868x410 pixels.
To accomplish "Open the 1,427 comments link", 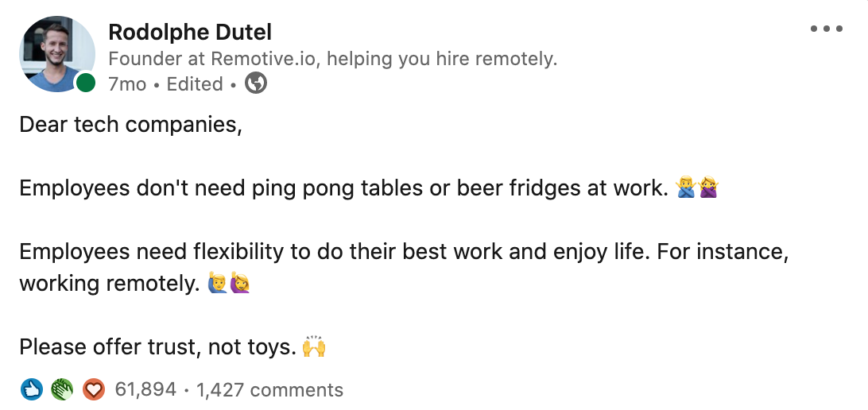I will pos(269,390).
